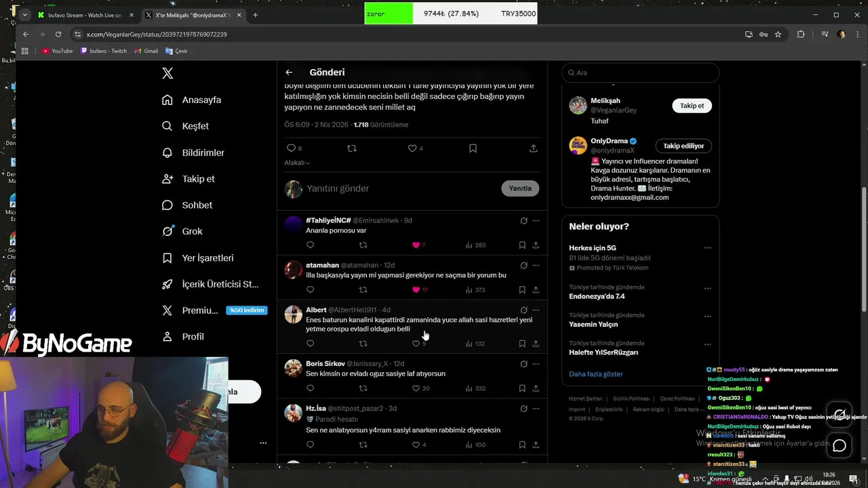Image resolution: width=868 pixels, height=488 pixels.
Task: Open Profil page
Action: (x=183, y=336)
